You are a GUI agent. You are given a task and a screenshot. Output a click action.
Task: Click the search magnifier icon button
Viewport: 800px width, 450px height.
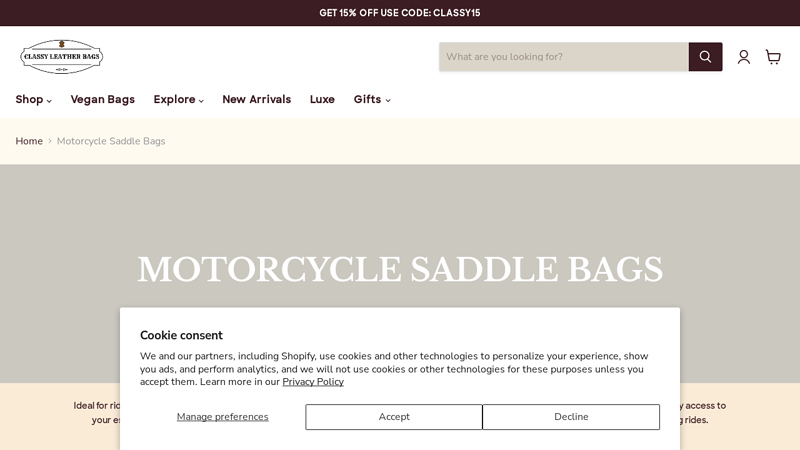tap(705, 57)
